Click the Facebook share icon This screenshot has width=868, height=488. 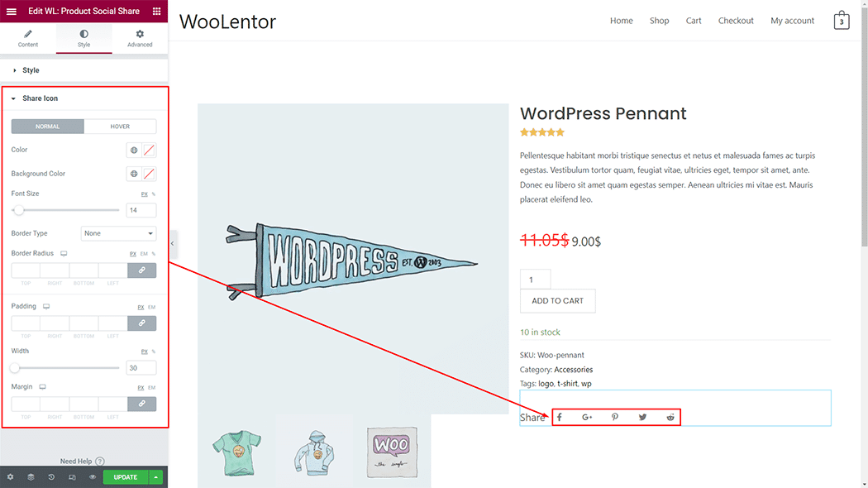click(560, 418)
